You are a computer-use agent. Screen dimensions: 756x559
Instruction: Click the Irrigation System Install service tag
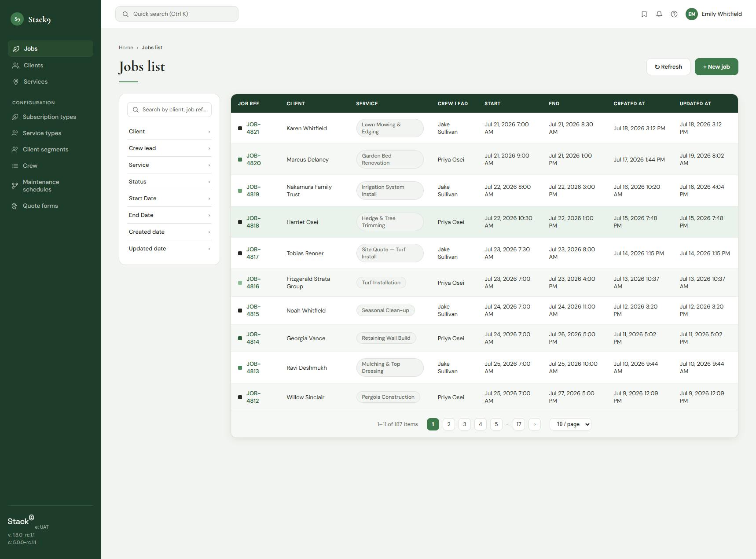[x=390, y=191]
